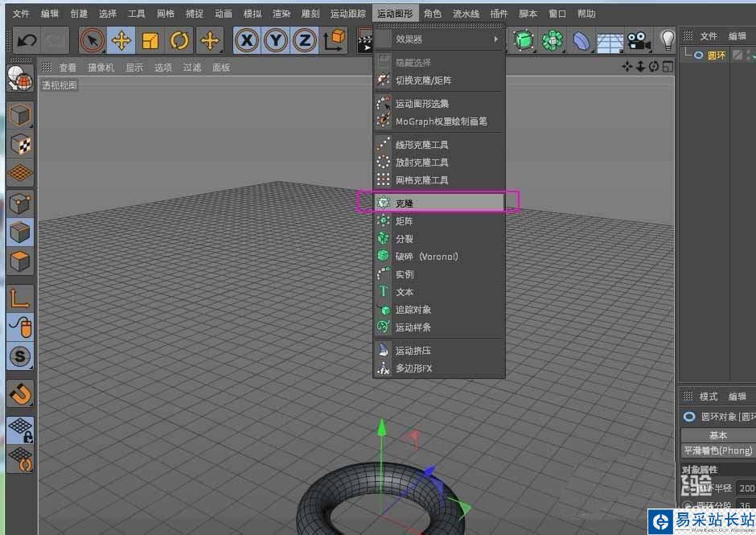
Task: Click the viewport pan navigation icon
Action: point(627,67)
